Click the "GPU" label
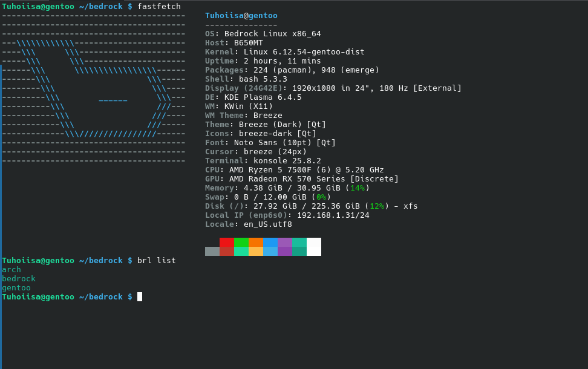This screenshot has width=588, height=369. 212,179
